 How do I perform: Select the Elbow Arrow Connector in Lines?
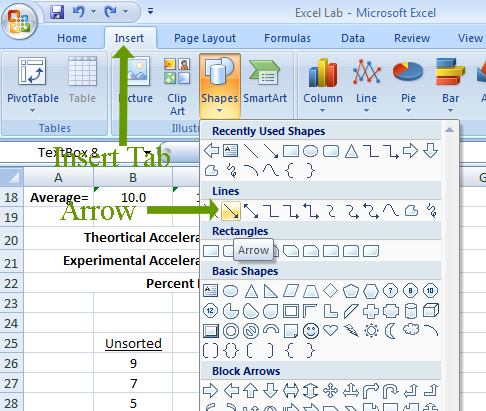(x=291, y=211)
